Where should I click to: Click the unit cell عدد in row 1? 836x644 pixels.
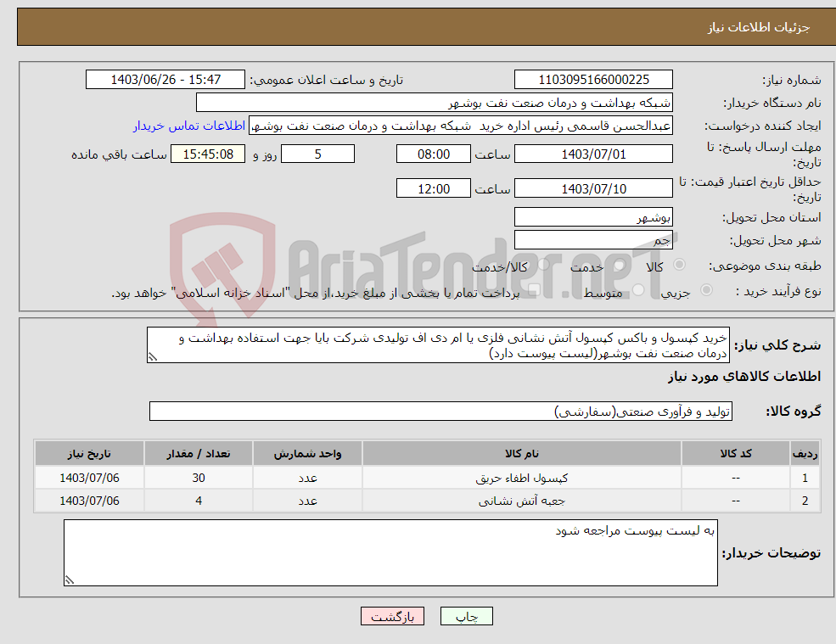307,479
